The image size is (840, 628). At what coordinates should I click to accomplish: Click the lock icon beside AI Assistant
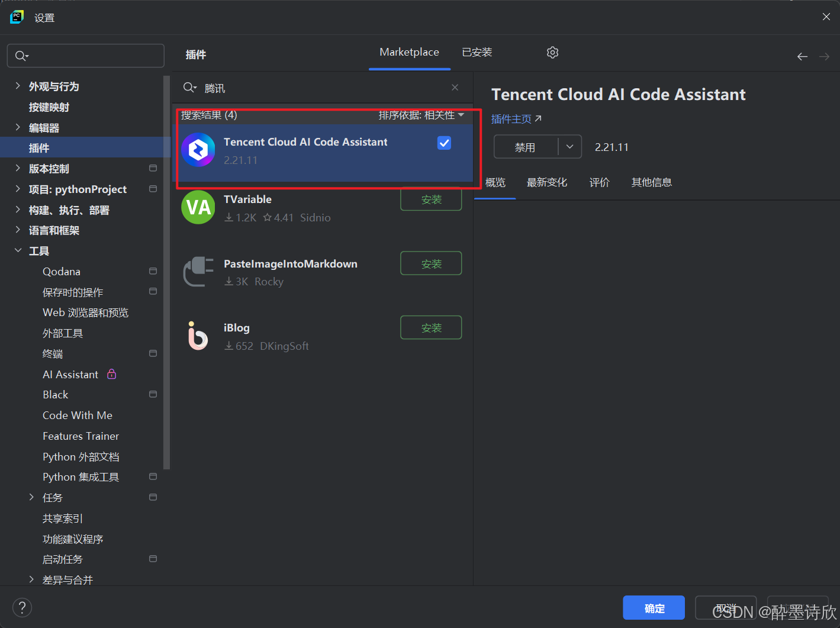tap(111, 374)
